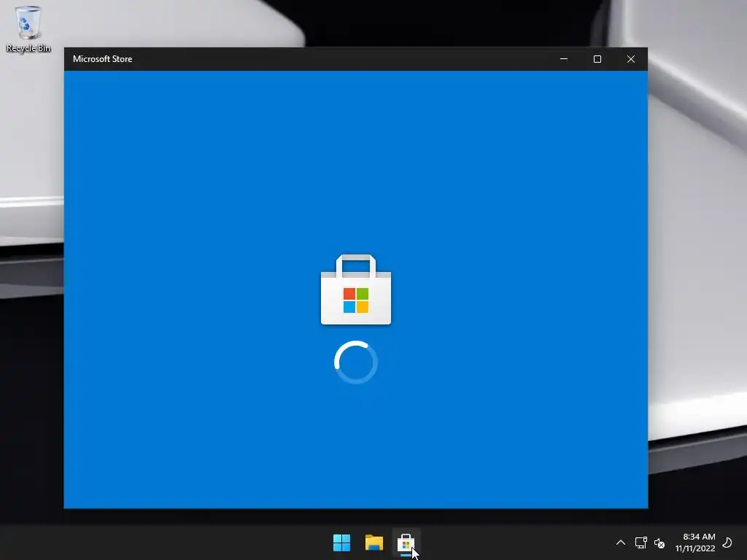Show hidden system tray icons
This screenshot has height=560, width=747.
(620, 542)
